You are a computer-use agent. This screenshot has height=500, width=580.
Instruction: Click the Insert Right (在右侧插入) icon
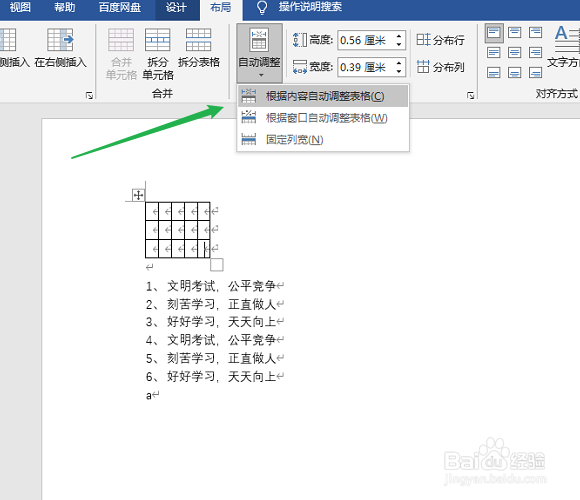60,40
